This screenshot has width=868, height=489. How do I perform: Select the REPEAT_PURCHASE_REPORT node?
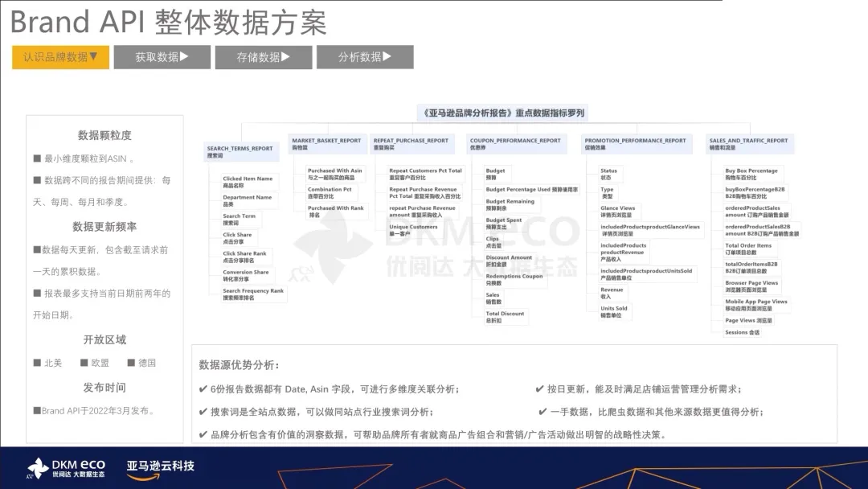click(x=411, y=144)
